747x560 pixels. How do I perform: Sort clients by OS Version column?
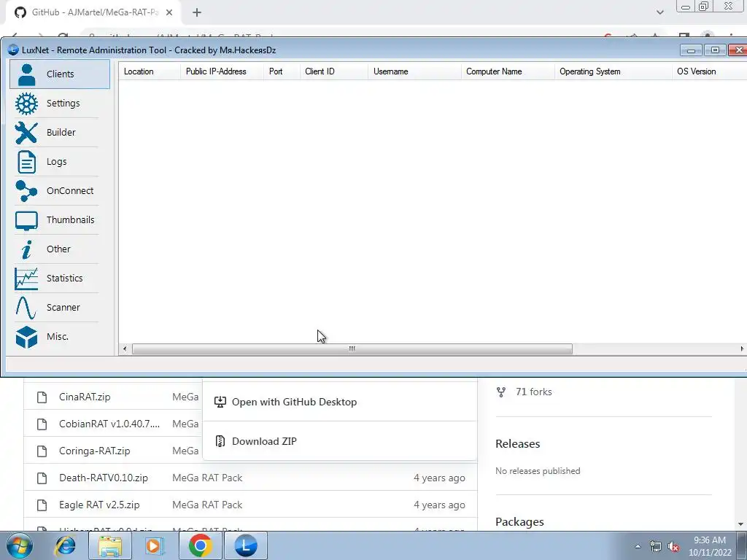click(x=709, y=71)
